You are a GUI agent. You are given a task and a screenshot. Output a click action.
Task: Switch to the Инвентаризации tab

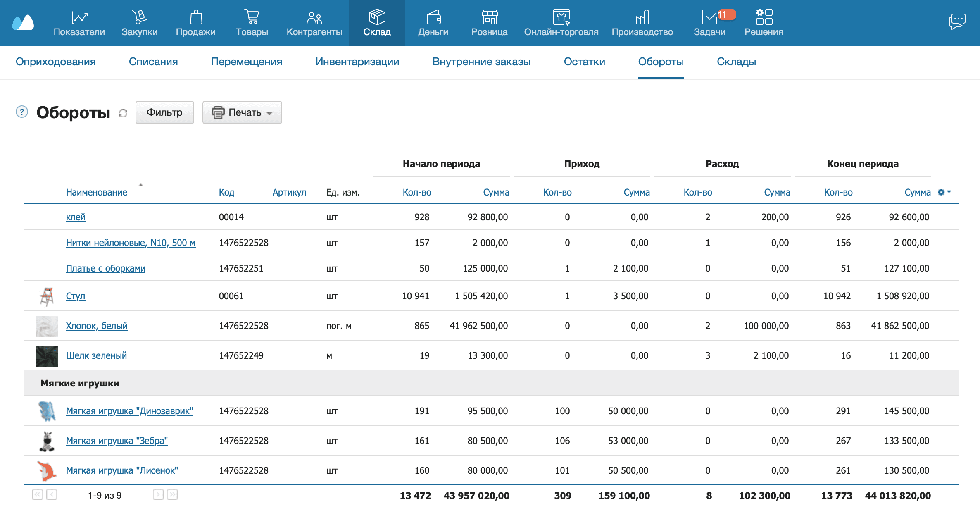tap(357, 62)
